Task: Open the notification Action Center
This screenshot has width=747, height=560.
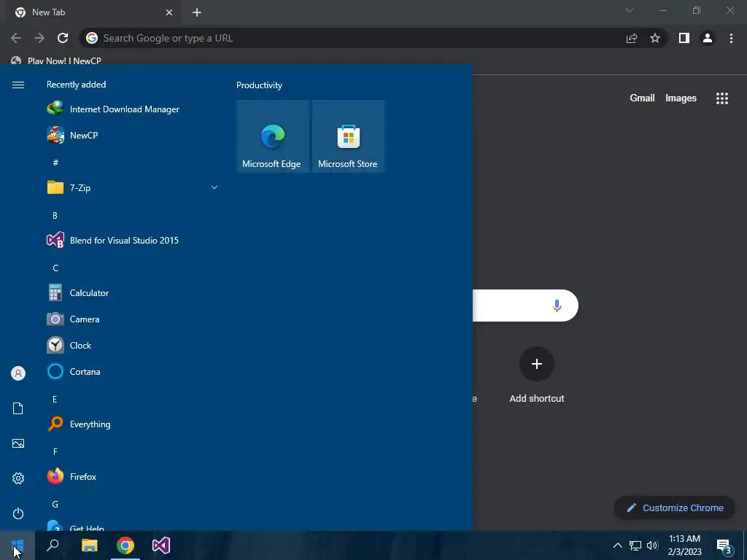Action: pyautogui.click(x=724, y=546)
